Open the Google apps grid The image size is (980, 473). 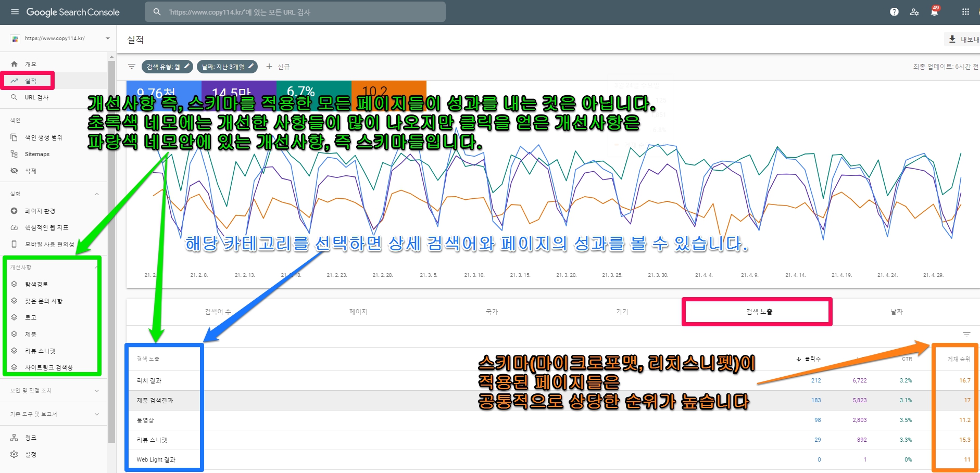pos(965,12)
